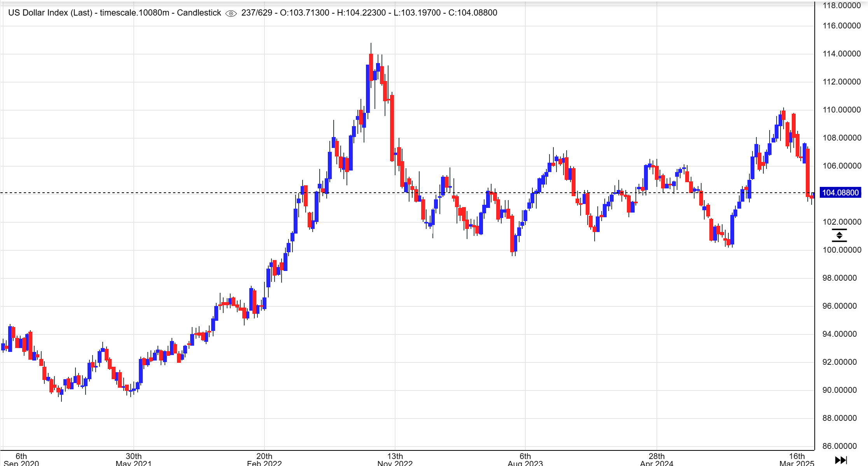
Task: Click the 96.00000 price axis label
Action: 840,306
